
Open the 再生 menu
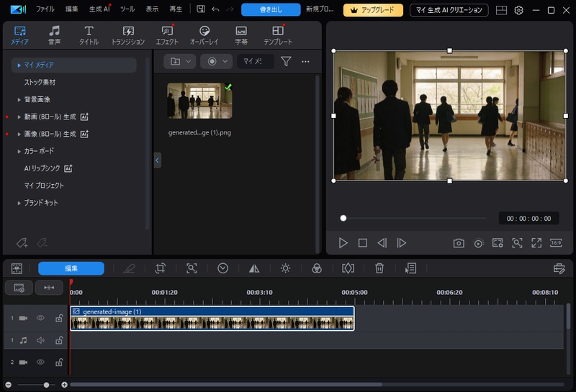click(x=176, y=9)
